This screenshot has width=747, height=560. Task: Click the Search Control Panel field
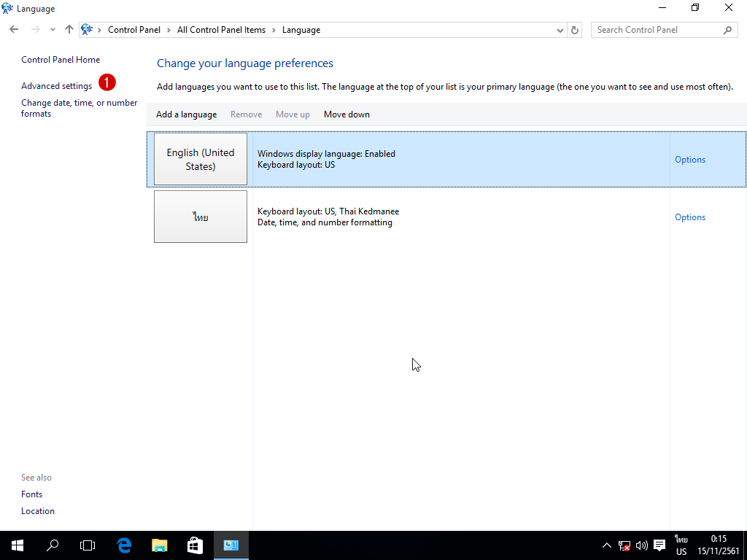(655, 30)
